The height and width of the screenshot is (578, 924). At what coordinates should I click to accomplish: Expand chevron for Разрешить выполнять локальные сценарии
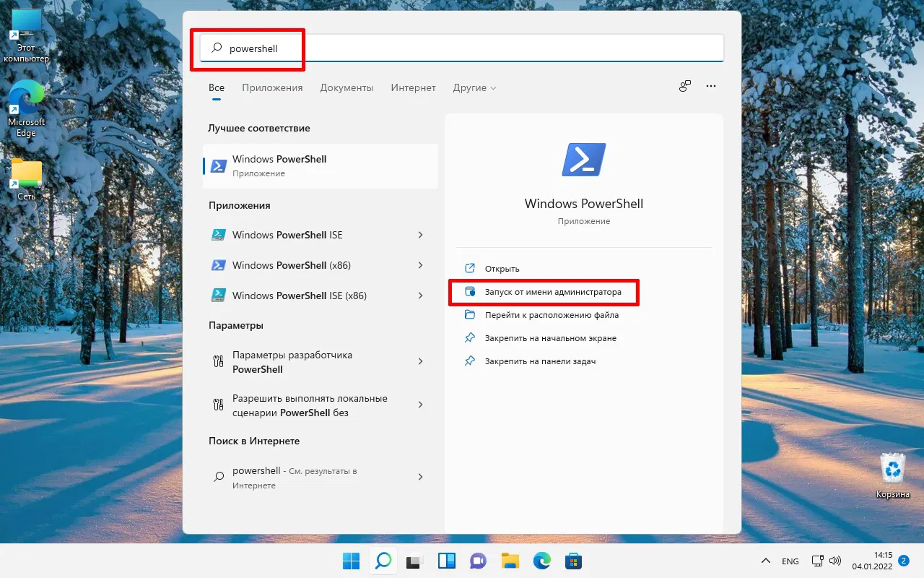pos(421,405)
